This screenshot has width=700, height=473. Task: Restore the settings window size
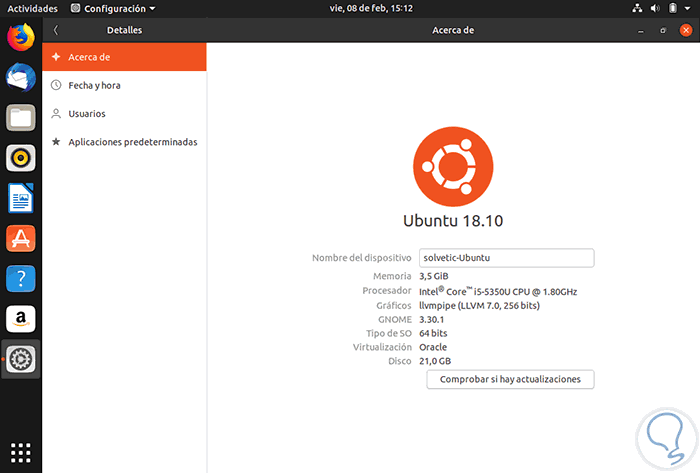(663, 30)
